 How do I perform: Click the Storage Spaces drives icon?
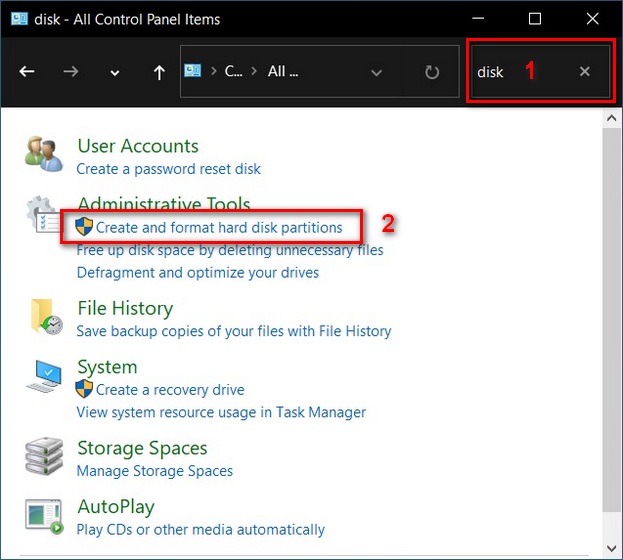(44, 456)
